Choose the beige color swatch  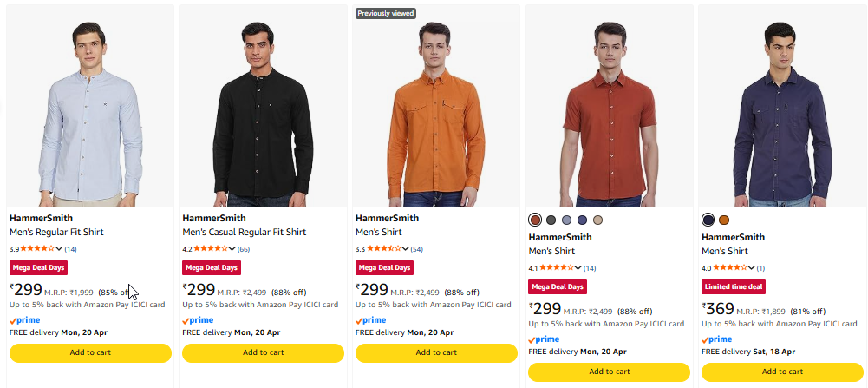pyautogui.click(x=597, y=220)
